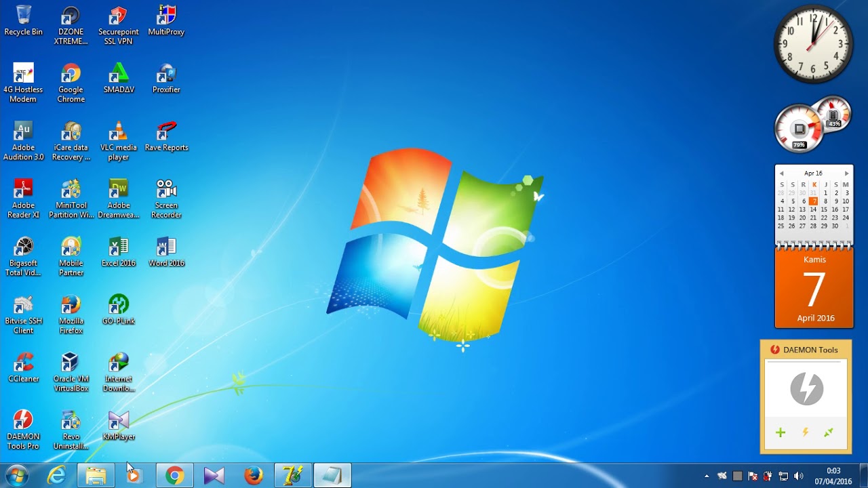Viewport: 868px width, 488px height.
Task: Select date 15 in calendar gadget
Action: (x=824, y=209)
